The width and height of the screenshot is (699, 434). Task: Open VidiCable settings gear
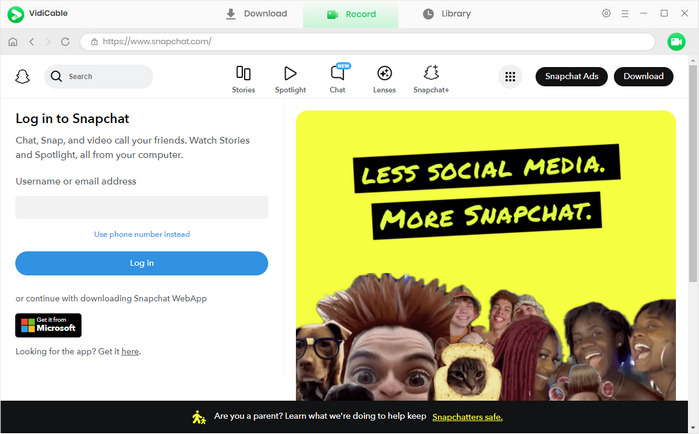(606, 13)
